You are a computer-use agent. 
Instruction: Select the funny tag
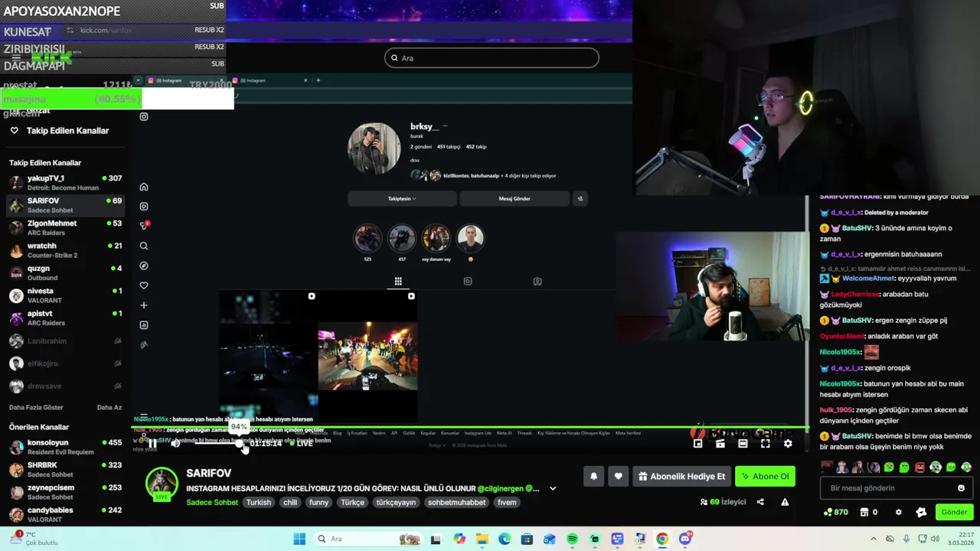(x=318, y=503)
